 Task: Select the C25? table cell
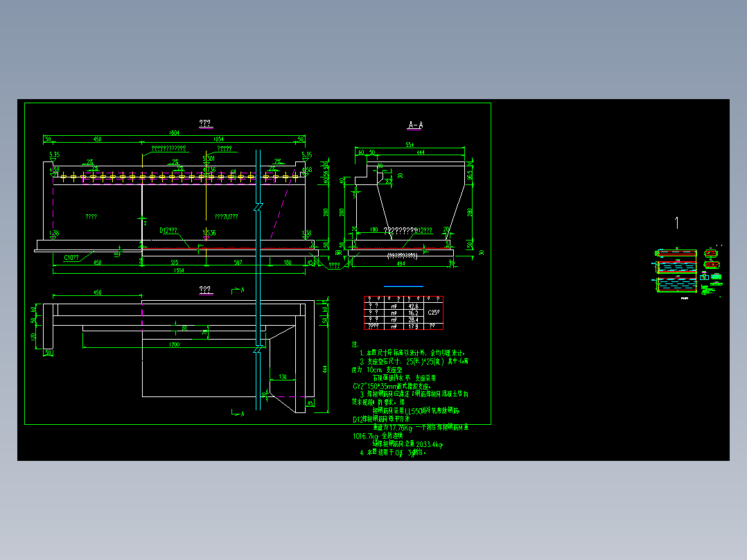[x=434, y=313]
